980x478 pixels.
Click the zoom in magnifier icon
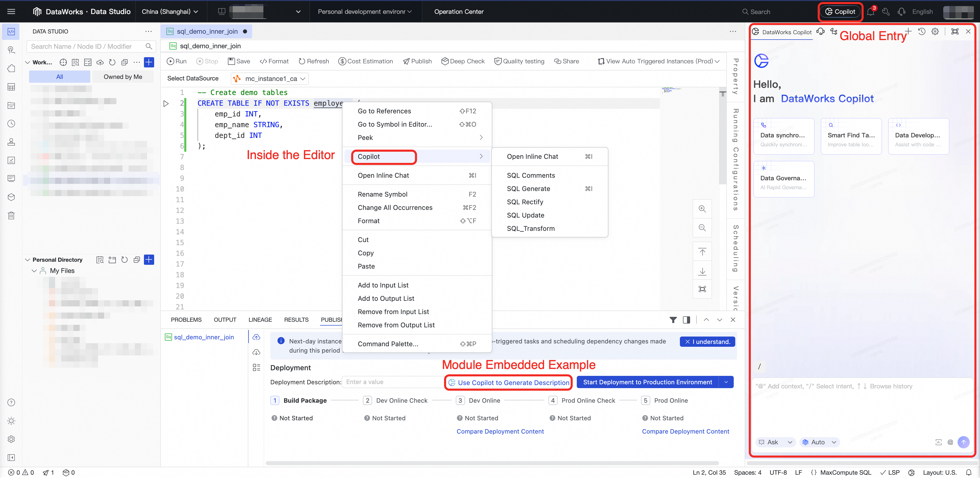click(702, 209)
